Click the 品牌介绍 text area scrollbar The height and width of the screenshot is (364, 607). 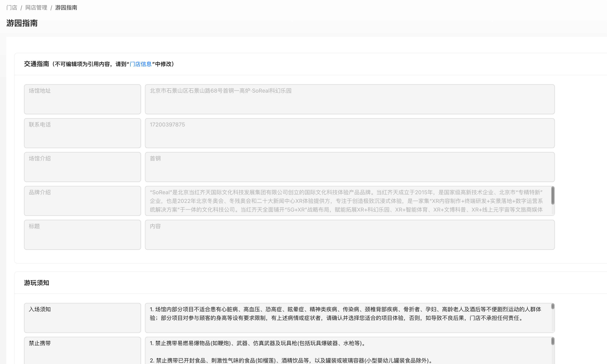(x=553, y=195)
